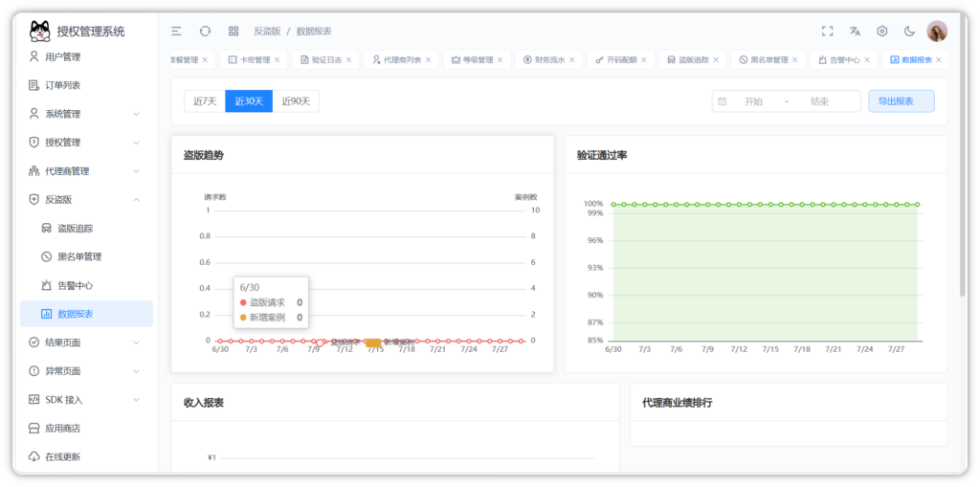The image size is (980, 487).
Task: Close the 告警中心 tab
Action: [867, 60]
